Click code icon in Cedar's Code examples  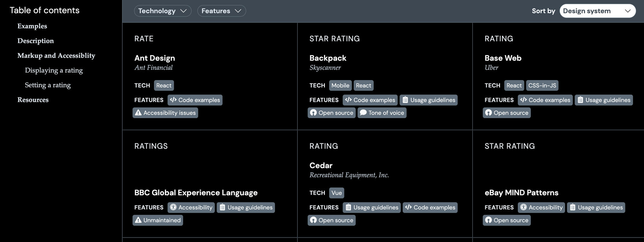click(x=408, y=207)
